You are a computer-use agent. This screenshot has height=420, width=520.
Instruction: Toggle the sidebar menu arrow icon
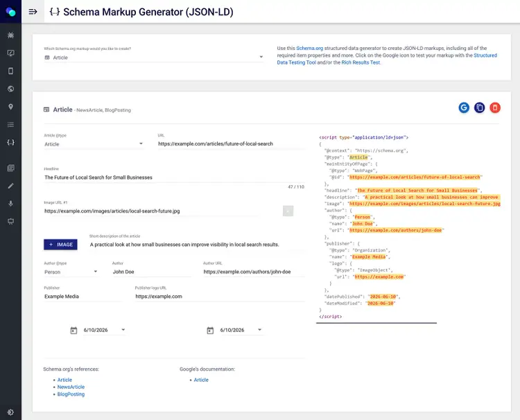point(33,12)
